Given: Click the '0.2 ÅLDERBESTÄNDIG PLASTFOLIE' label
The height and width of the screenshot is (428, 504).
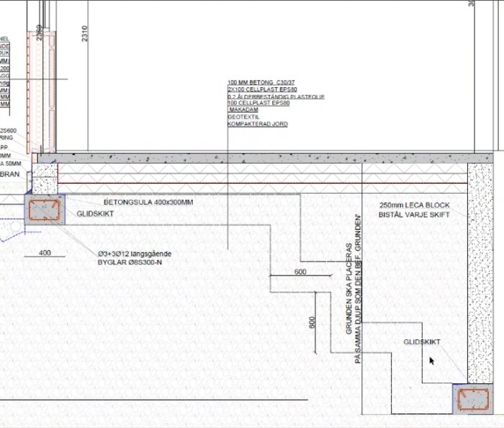Looking at the screenshot, I should pos(276,97).
